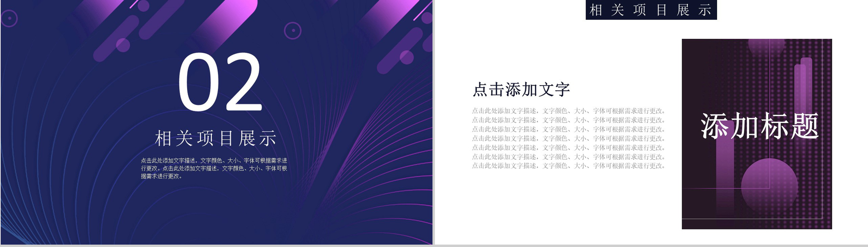Select the dark "相关项目展示" header banner
Screen dimensions: 868x247
pyautogui.click(x=650, y=10)
